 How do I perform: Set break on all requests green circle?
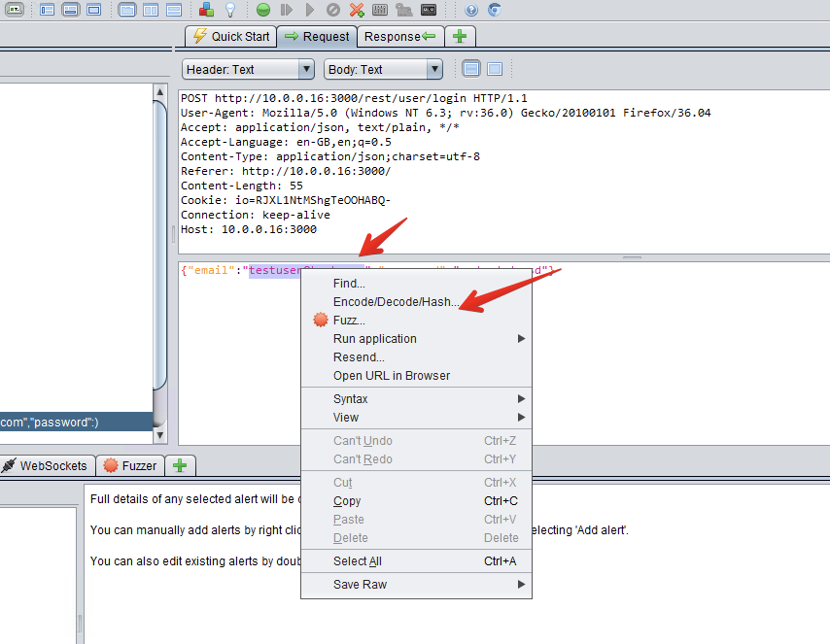coord(263,10)
